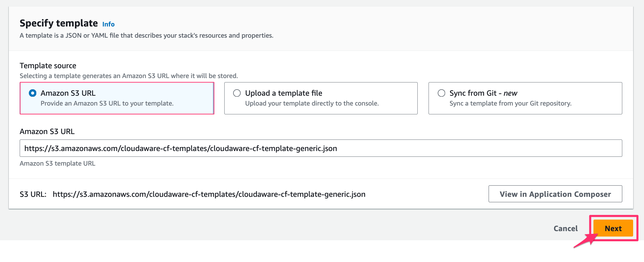Click the "Specify template" heading

[58, 23]
